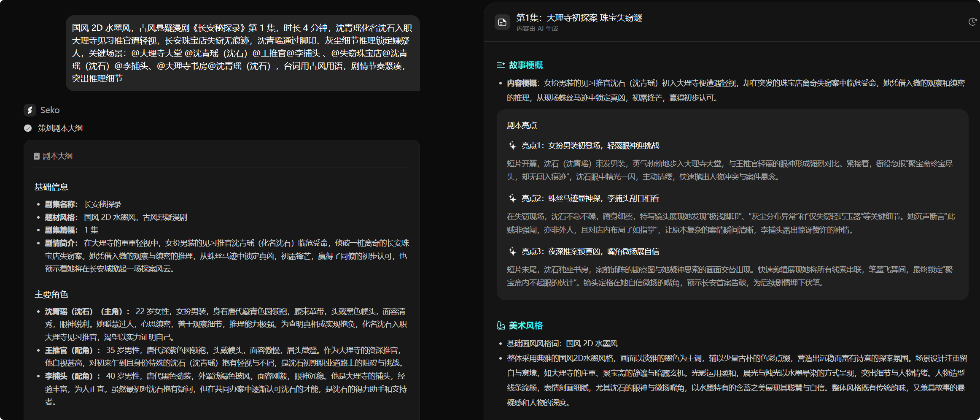Click the sparkle icon beside 亮点3
The height and width of the screenshot is (420, 980).
[x=512, y=252]
